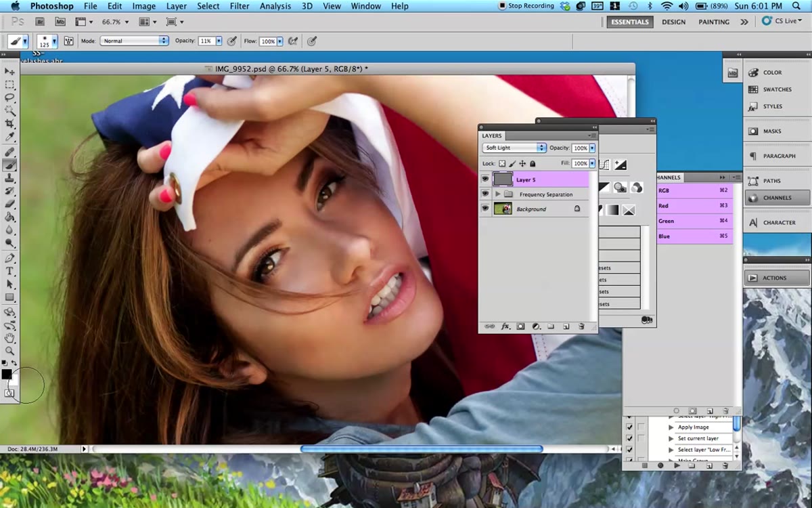Toggle lock all icon
Viewport: 812px width, 508px height.
click(533, 163)
